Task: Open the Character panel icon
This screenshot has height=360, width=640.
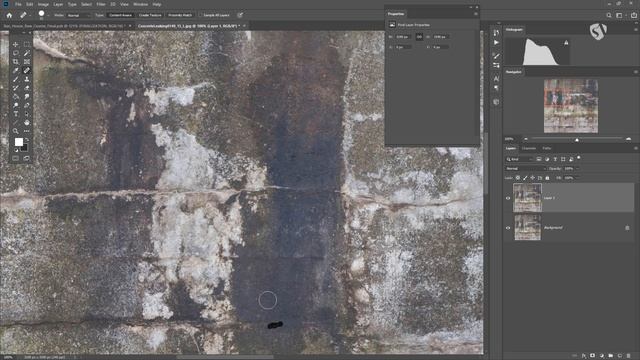Action: click(496, 78)
